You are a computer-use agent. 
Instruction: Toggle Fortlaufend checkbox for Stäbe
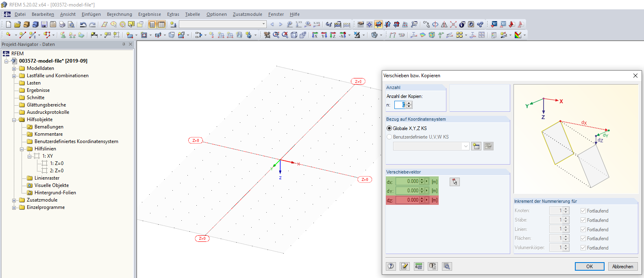click(x=583, y=220)
